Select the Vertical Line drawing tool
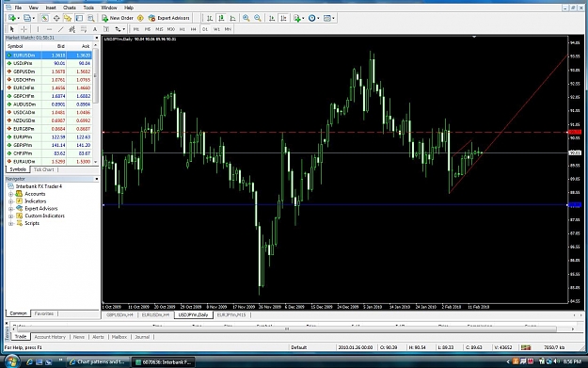The image size is (588, 368). pos(38,29)
